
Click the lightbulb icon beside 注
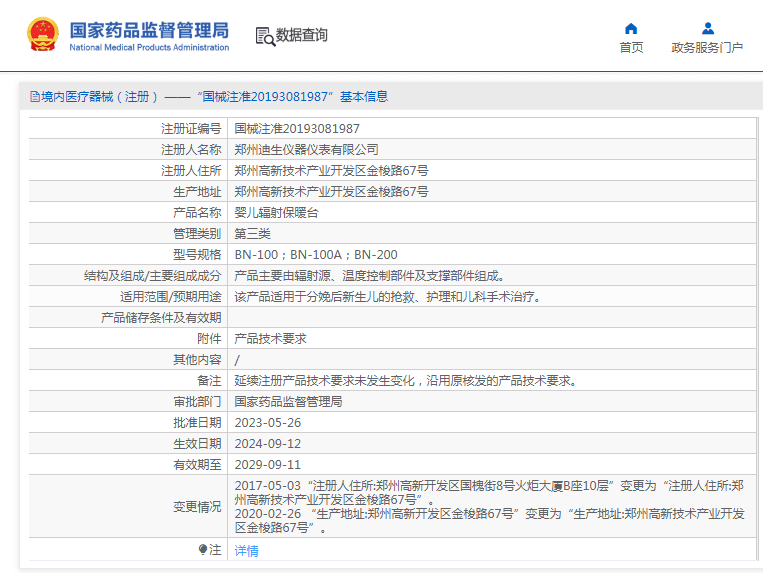(203, 550)
